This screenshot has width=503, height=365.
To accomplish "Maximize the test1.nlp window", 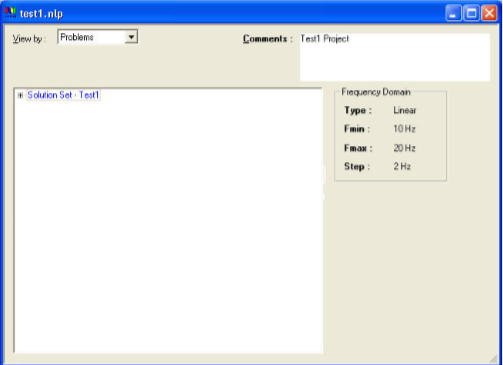I will pos(471,13).
